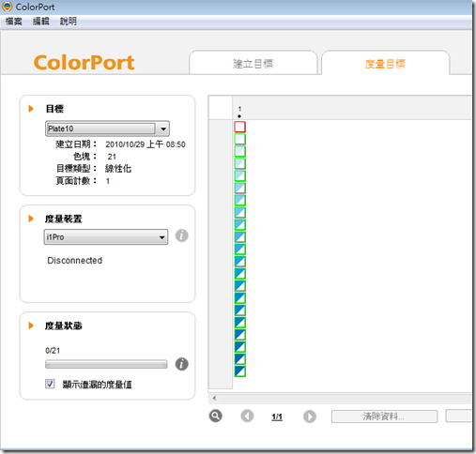Open the 編輯 menu
The image size is (476, 454).
tap(41, 22)
